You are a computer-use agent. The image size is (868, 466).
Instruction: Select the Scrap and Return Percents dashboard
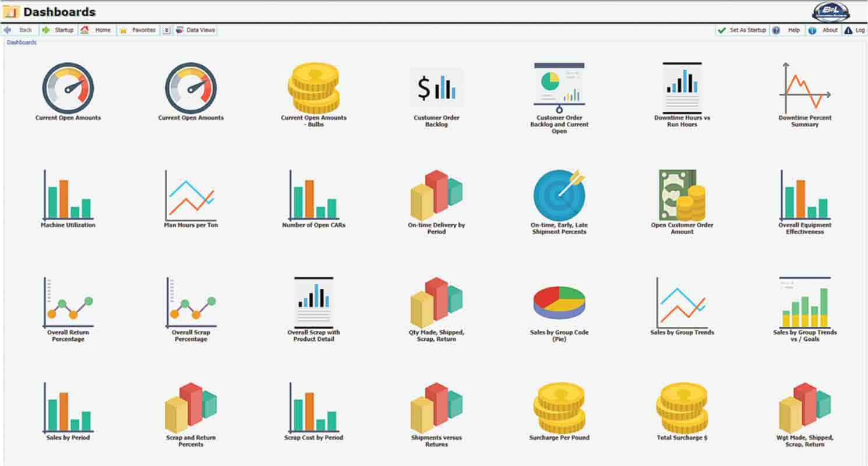(191, 408)
